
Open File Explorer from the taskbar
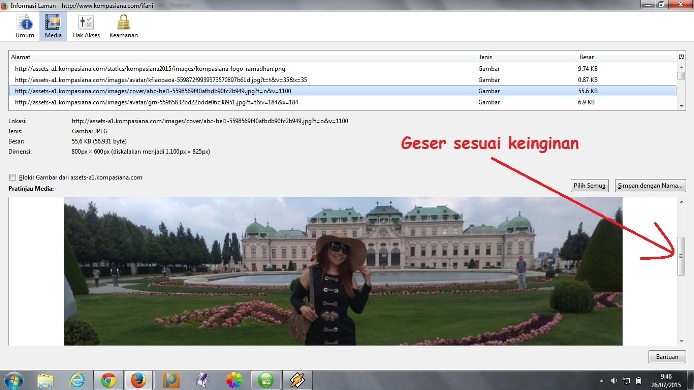45,380
